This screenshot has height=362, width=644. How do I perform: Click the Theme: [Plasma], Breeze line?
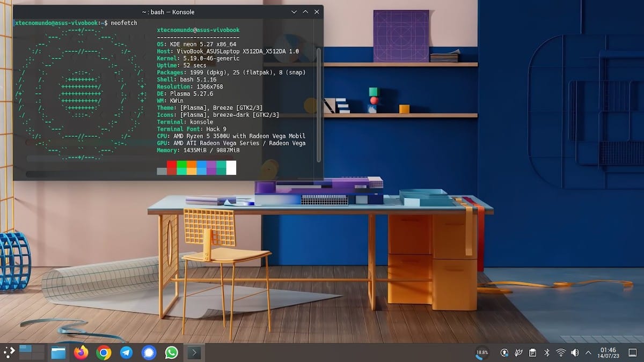pyautogui.click(x=210, y=107)
